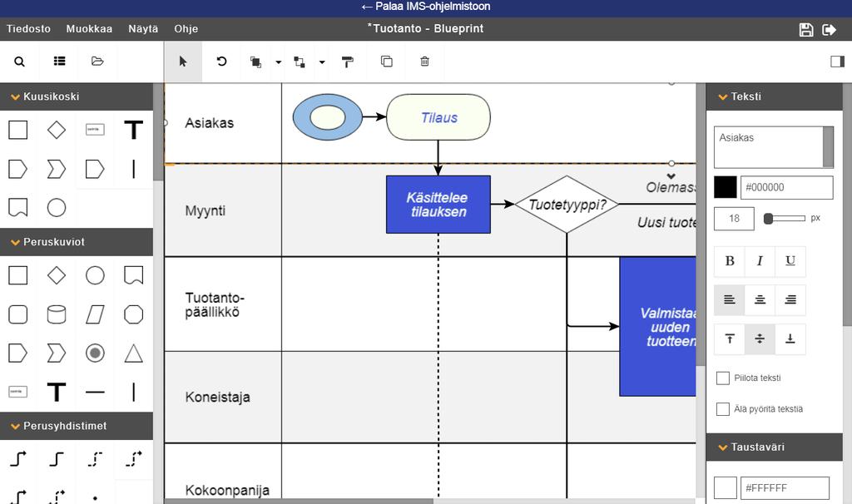Pick the first solid connector in Perusyhdistimet
Image resolution: width=852 pixels, height=504 pixels.
(x=18, y=459)
